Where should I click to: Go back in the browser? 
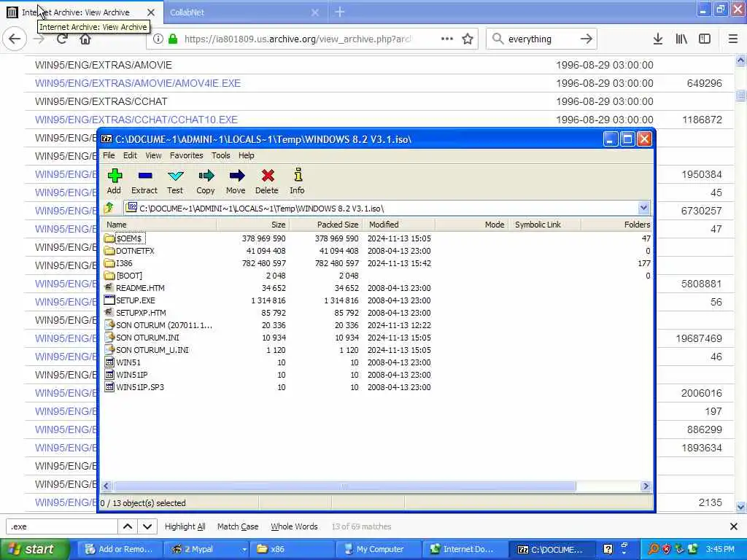15,39
